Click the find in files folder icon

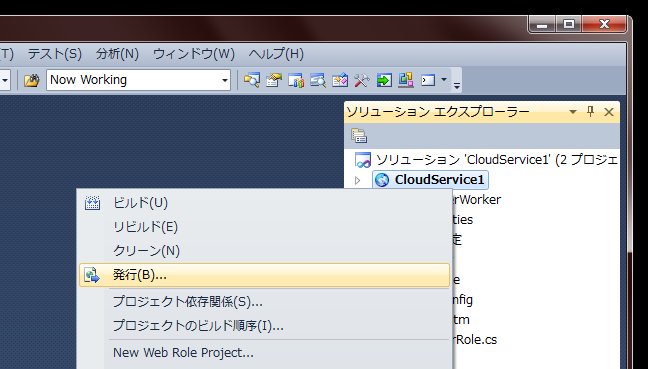[31, 80]
